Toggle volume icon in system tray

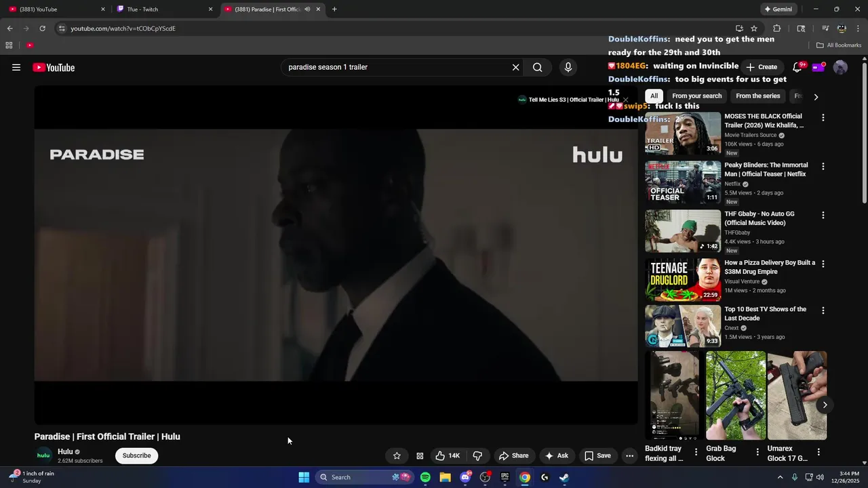click(x=820, y=477)
